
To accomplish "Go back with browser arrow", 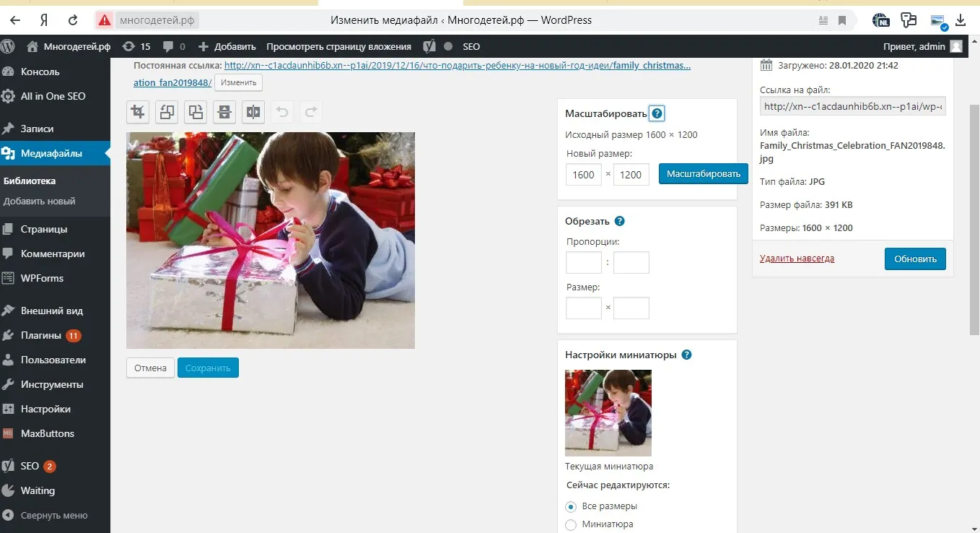I will [15, 20].
